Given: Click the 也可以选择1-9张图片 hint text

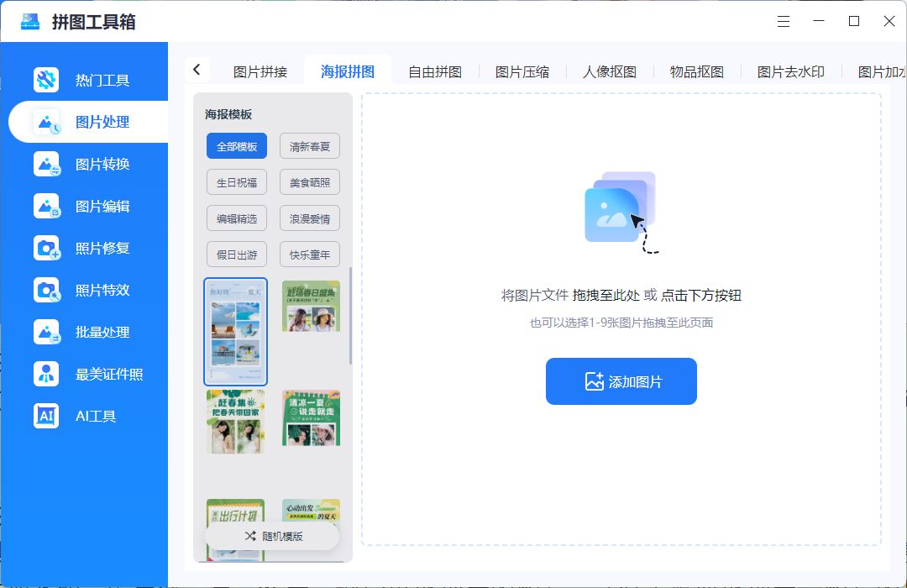Looking at the screenshot, I should tap(621, 323).
